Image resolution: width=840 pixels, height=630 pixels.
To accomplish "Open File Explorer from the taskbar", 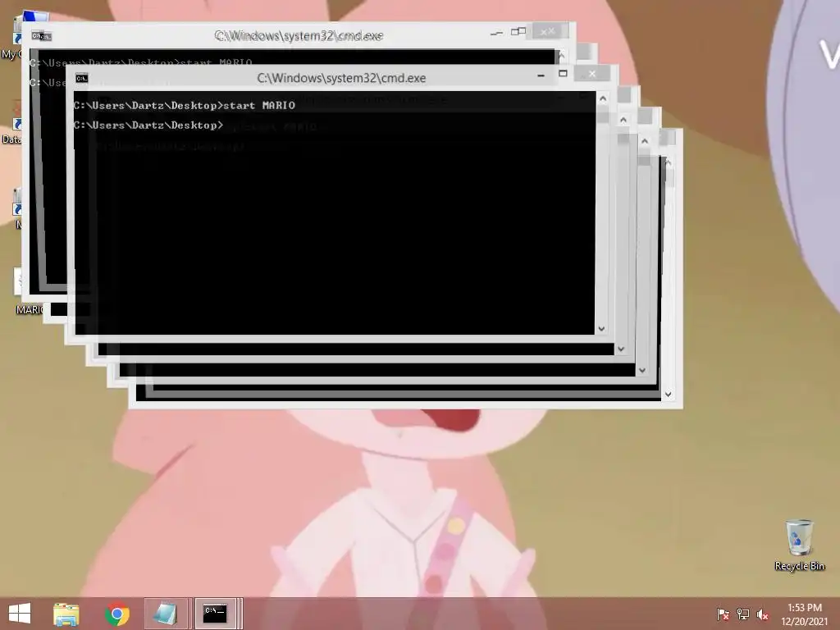I will point(66,614).
